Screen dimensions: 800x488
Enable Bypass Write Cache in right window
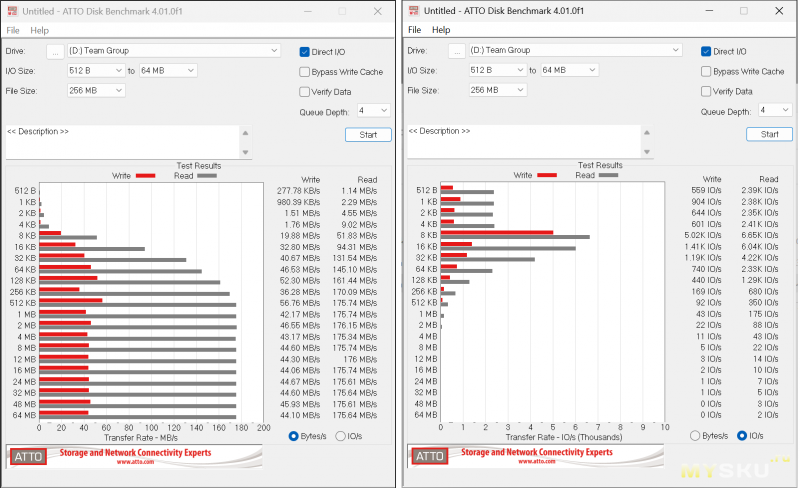point(706,71)
